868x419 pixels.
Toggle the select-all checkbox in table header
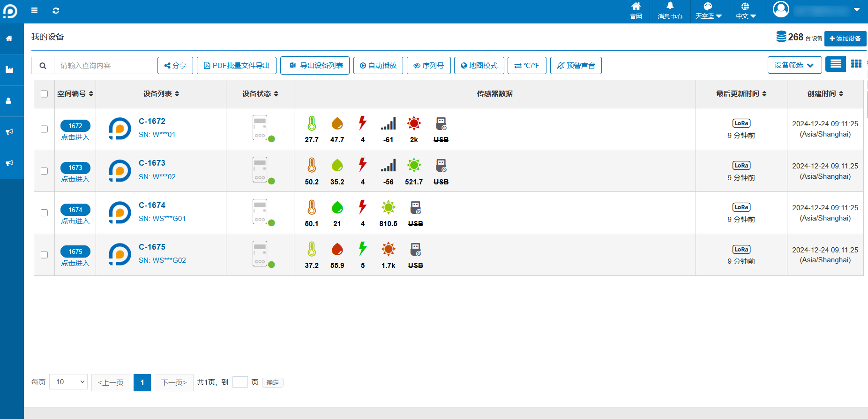pos(45,94)
